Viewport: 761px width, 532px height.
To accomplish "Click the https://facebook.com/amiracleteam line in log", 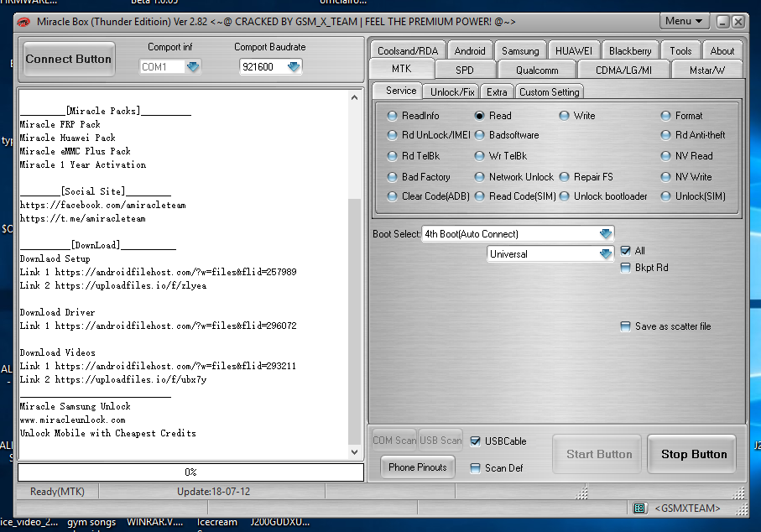I will tap(102, 205).
